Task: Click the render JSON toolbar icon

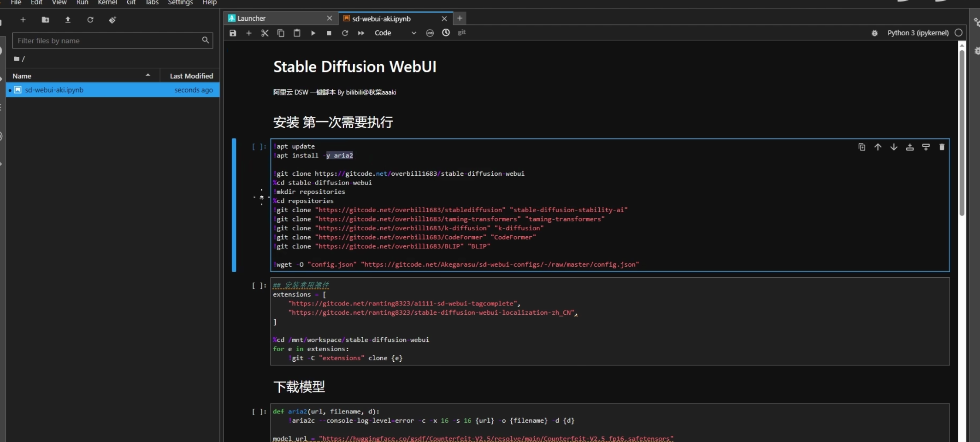Action: [430, 33]
